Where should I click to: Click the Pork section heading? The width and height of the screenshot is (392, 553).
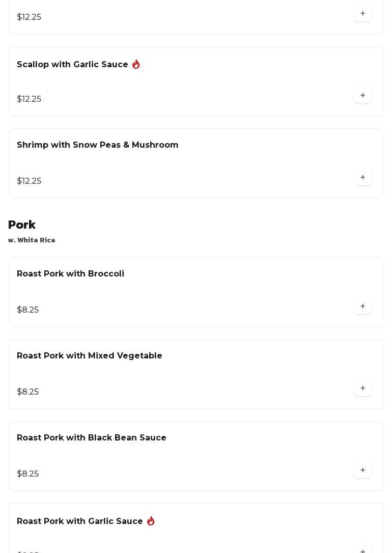tap(22, 225)
